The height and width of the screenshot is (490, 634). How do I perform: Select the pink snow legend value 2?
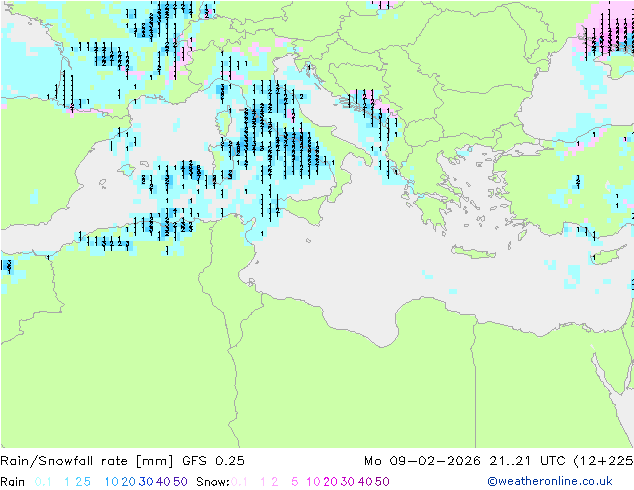tap(275, 482)
